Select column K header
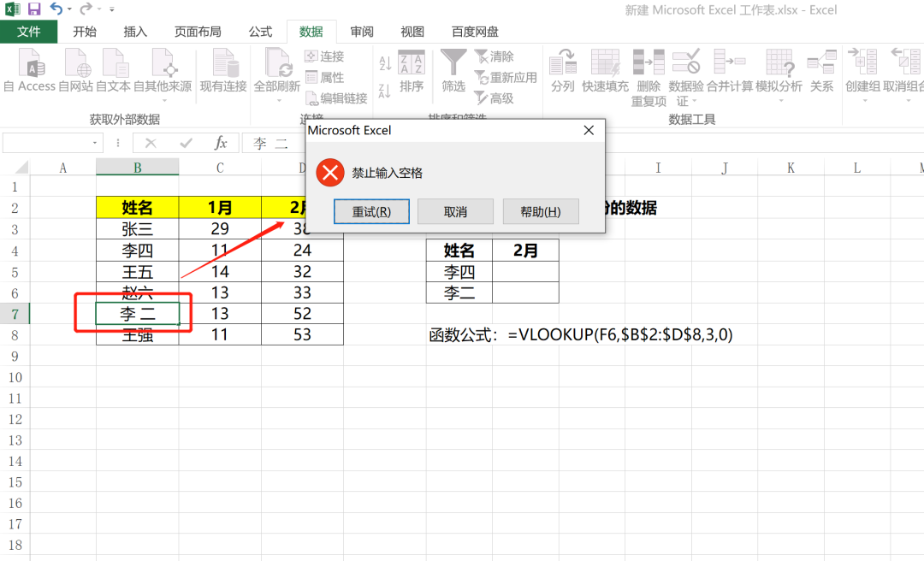Image resolution: width=924 pixels, height=561 pixels. tap(791, 168)
